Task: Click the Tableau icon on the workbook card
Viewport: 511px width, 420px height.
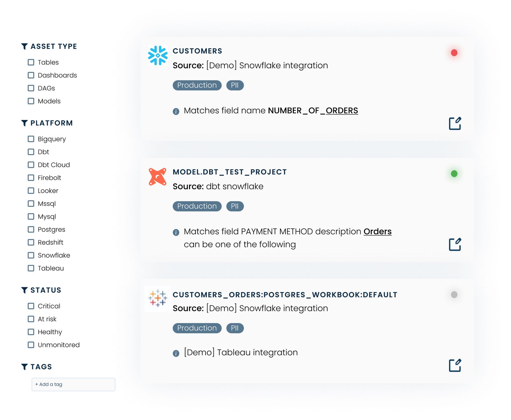Action: (x=157, y=299)
